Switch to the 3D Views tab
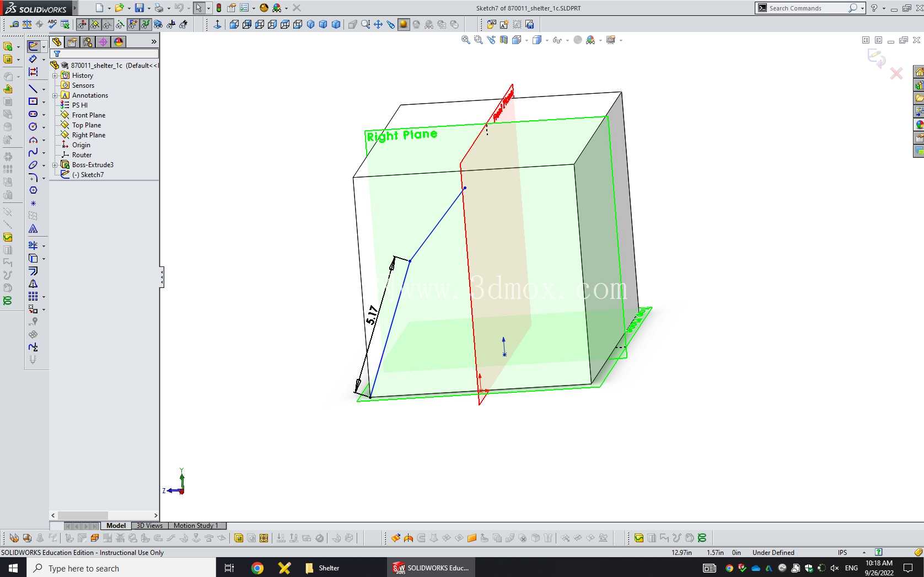Viewport: 924px width, 577px height. (x=149, y=526)
